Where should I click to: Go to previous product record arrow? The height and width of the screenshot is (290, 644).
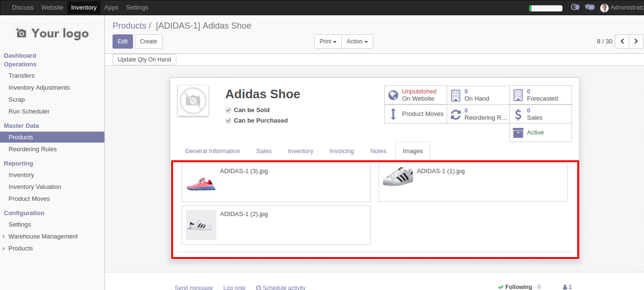[x=622, y=41]
